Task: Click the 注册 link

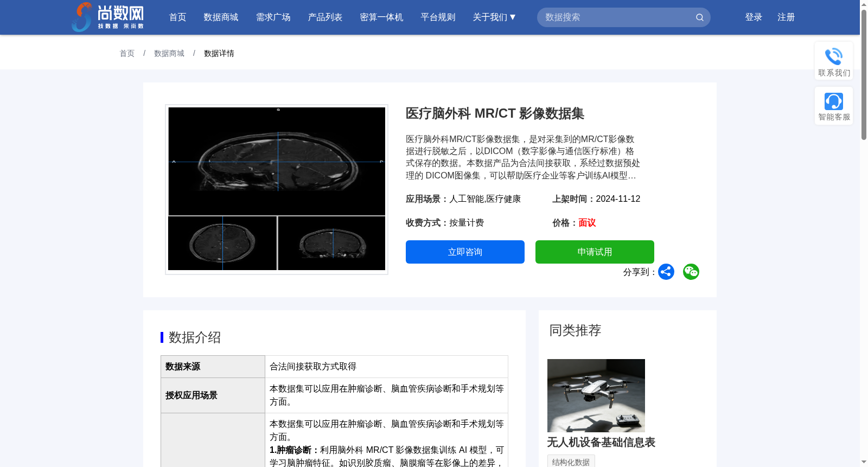Action: tap(786, 17)
